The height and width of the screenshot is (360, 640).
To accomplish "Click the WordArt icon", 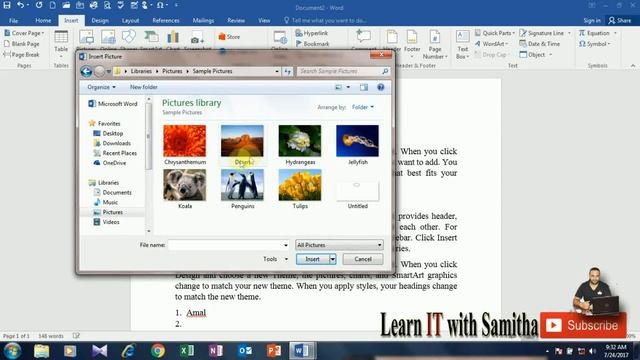I will point(478,44).
